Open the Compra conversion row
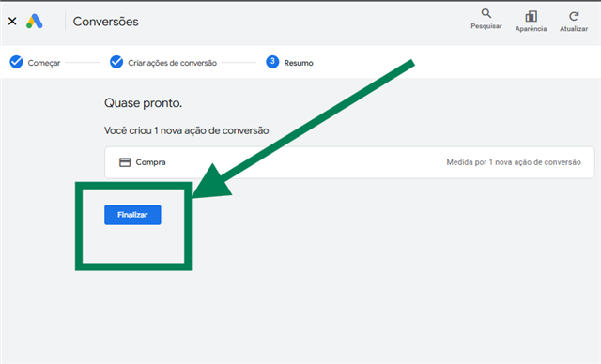Image resolution: width=601 pixels, height=364 pixels. (x=349, y=162)
